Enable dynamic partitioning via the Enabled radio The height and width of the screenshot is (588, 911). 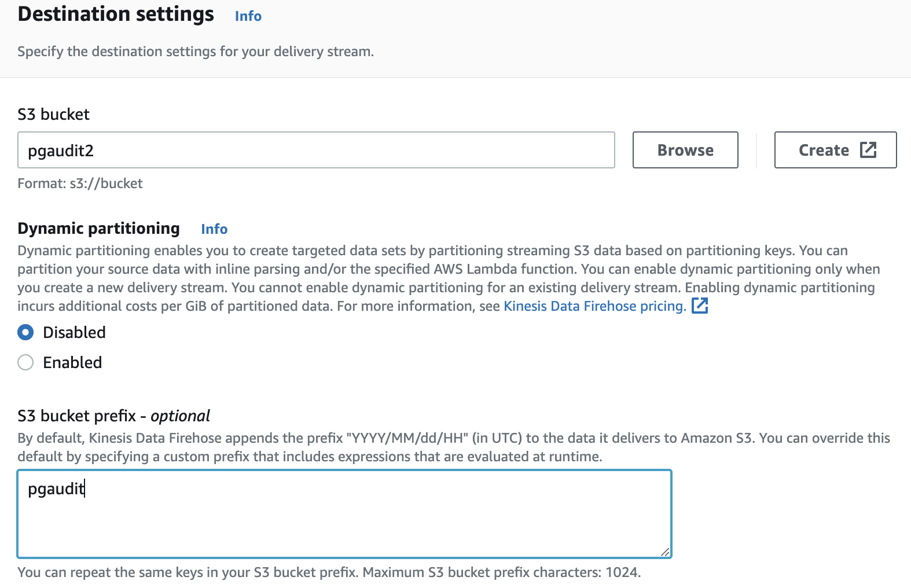coord(25,362)
